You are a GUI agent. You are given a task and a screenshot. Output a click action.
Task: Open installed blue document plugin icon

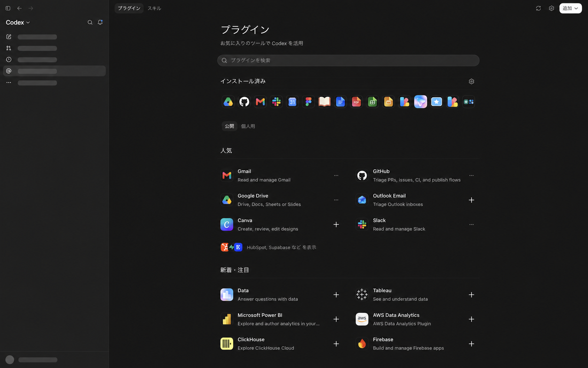click(340, 102)
